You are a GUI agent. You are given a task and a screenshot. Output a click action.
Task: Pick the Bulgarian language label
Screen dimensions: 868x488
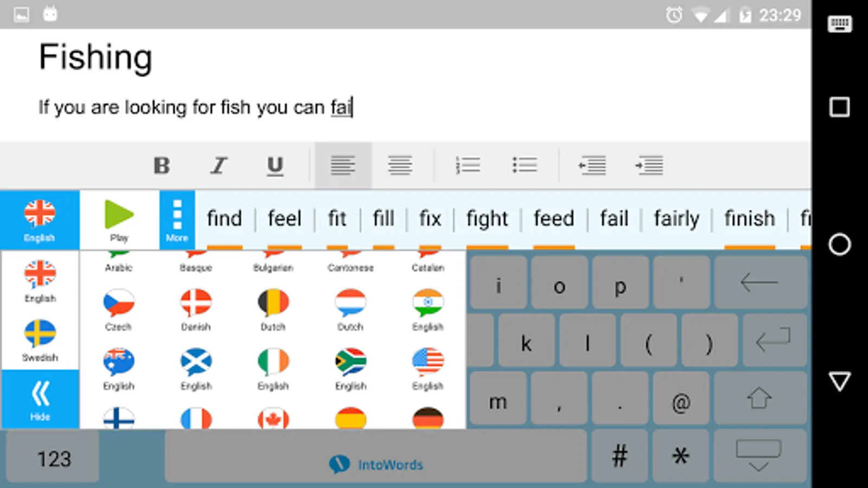point(273,267)
